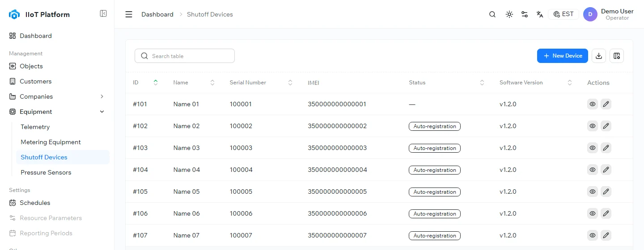This screenshot has height=250, width=644.
Task: View device #101 with the eye icon
Action: 593,104
